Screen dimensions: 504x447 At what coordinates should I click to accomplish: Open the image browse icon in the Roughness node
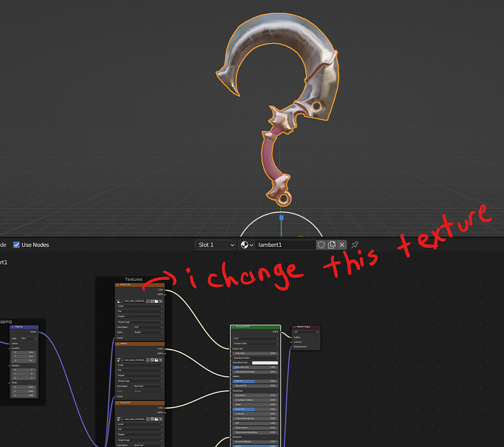pyautogui.click(x=120, y=419)
